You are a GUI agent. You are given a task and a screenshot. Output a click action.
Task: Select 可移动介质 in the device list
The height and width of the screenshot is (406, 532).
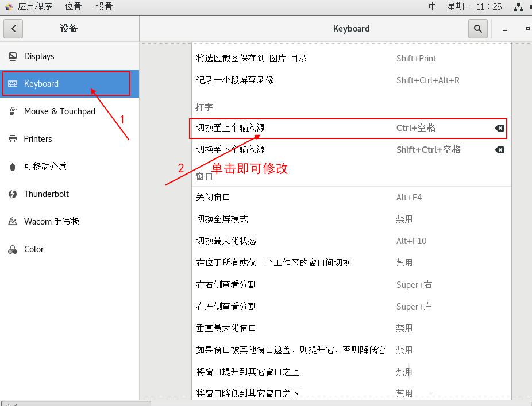(x=45, y=167)
